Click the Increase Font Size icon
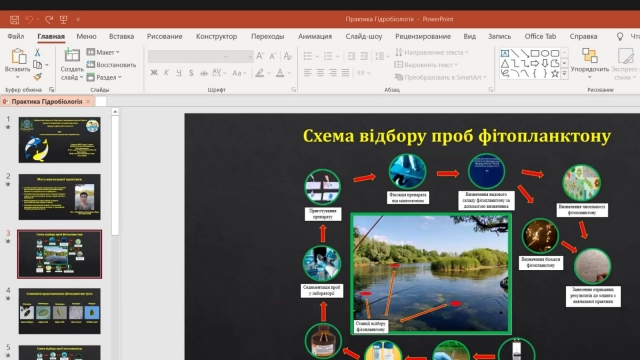 pos(260,56)
